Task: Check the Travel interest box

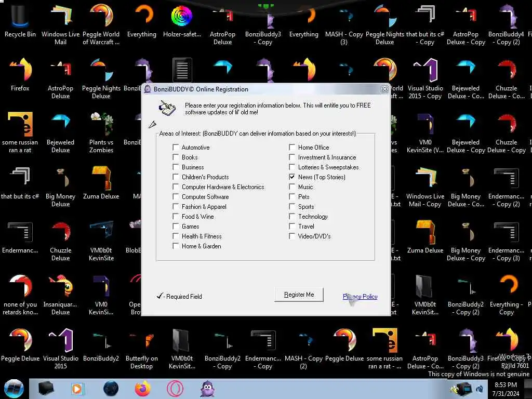Action: click(292, 227)
